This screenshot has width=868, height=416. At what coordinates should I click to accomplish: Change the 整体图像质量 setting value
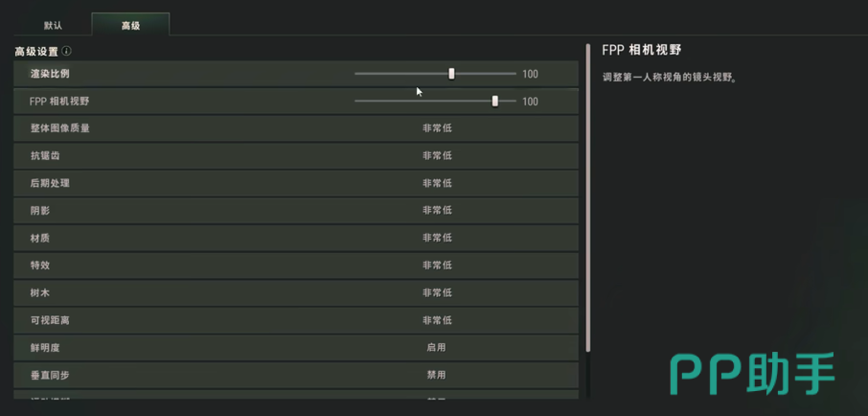coord(436,128)
